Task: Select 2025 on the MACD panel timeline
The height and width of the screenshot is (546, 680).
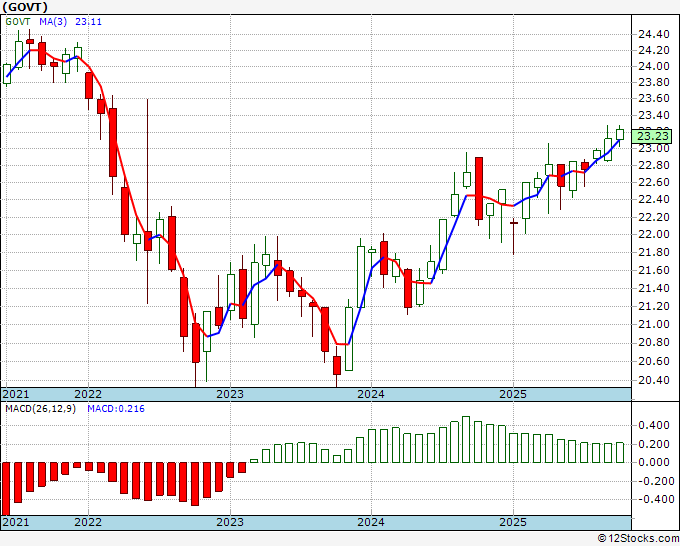Action: click(513, 522)
